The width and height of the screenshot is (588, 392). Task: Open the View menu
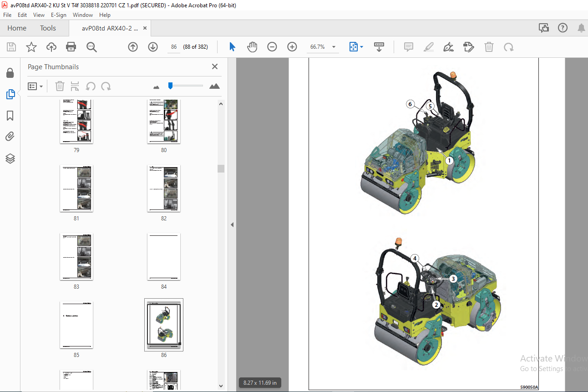click(x=39, y=15)
